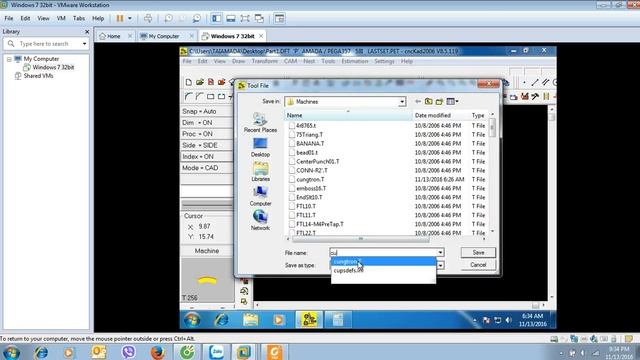Open the dropdown arrow beside the pause button
Screen dimensions: 640x360
tap(130, 18)
